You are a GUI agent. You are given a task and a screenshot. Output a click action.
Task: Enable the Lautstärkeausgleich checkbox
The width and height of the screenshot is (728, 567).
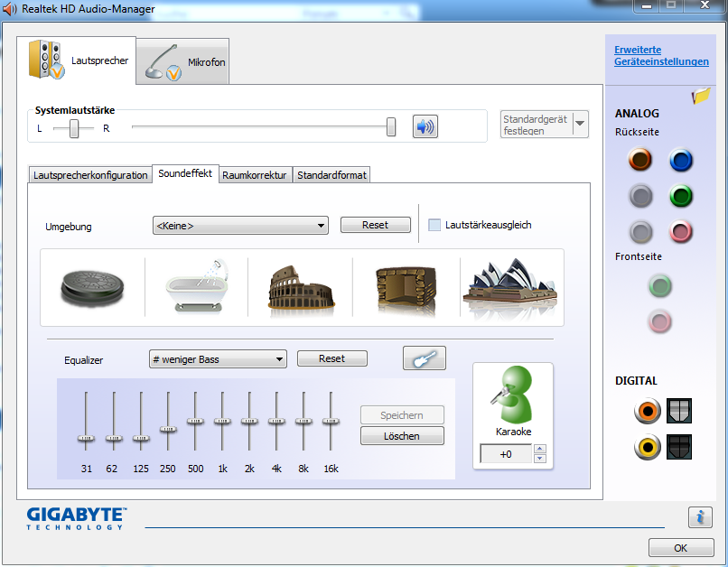click(434, 225)
